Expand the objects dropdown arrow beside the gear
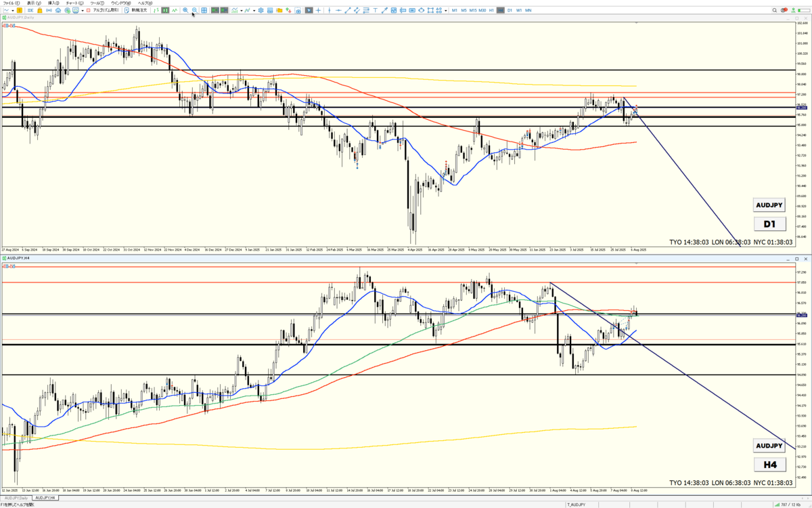This screenshot has height=508, width=812. pyautogui.click(x=254, y=11)
